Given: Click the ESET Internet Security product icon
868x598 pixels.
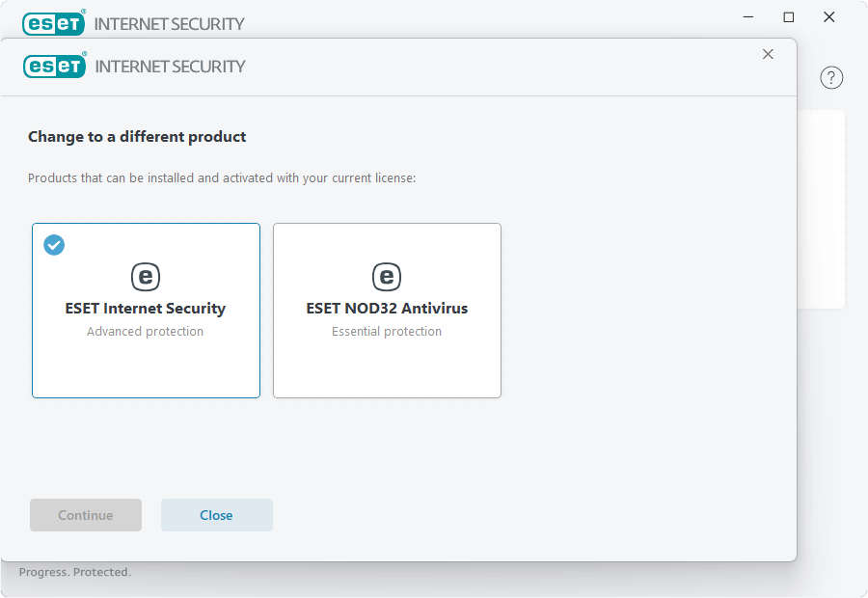Looking at the screenshot, I should [x=146, y=277].
